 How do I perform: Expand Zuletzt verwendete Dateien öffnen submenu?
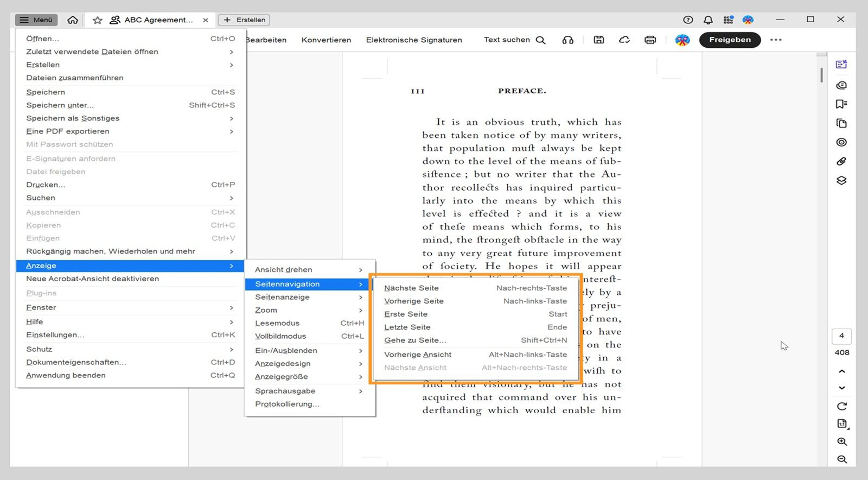[130, 52]
